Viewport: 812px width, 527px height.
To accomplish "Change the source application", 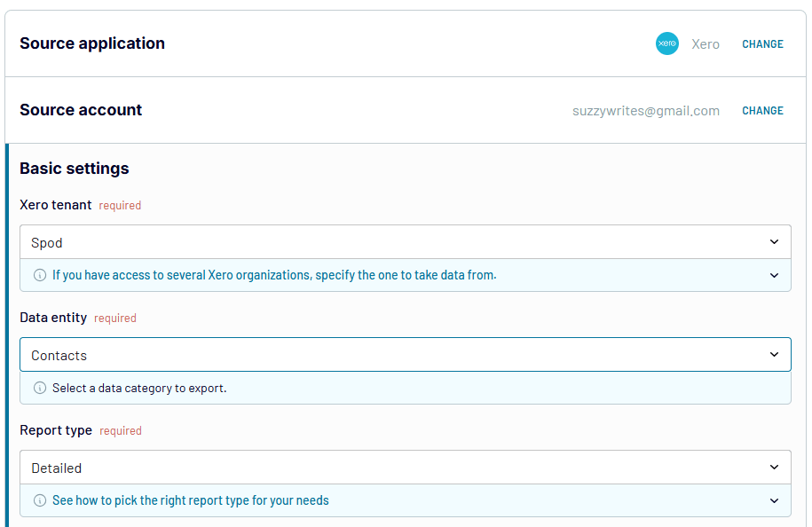I will point(762,44).
